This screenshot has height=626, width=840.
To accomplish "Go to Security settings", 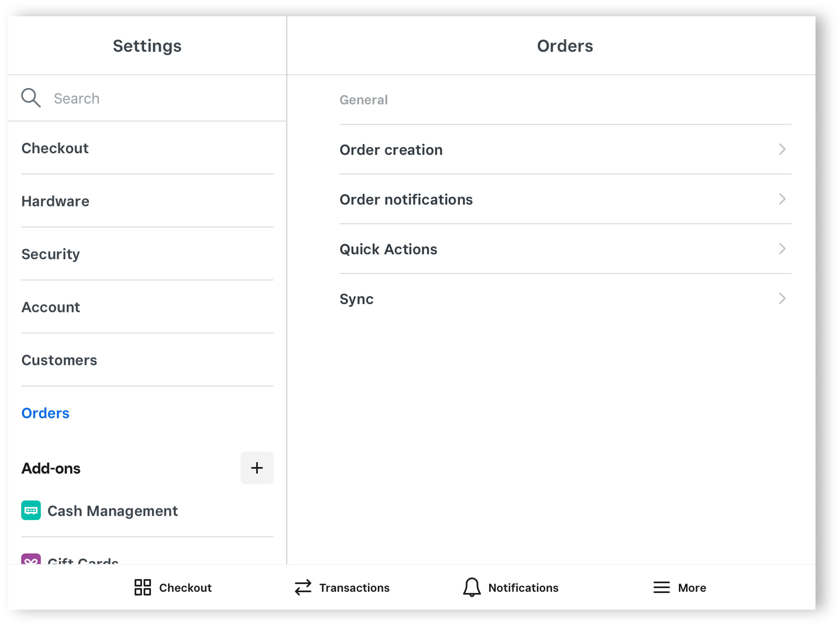I will click(x=51, y=254).
